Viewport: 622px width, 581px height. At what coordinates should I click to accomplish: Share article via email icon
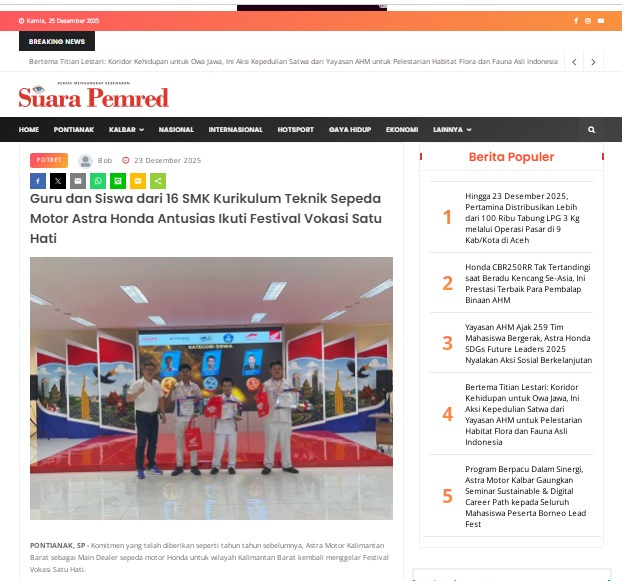click(78, 181)
